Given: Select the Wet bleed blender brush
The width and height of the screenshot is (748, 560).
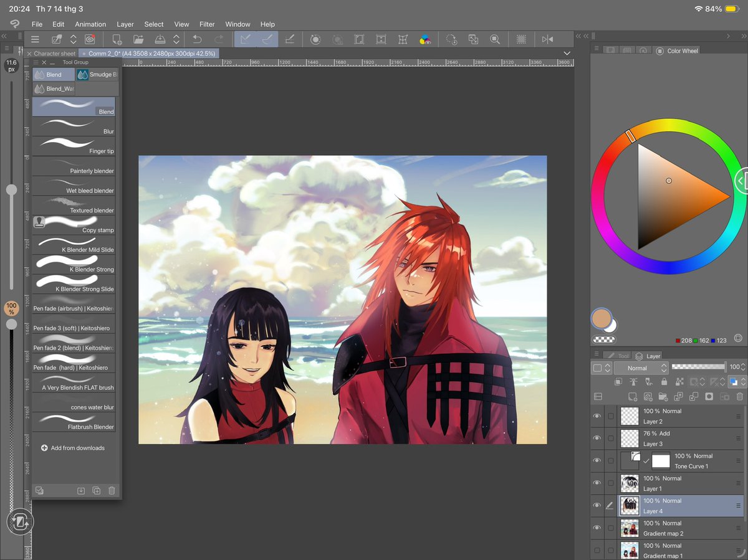Looking at the screenshot, I should coord(74,186).
